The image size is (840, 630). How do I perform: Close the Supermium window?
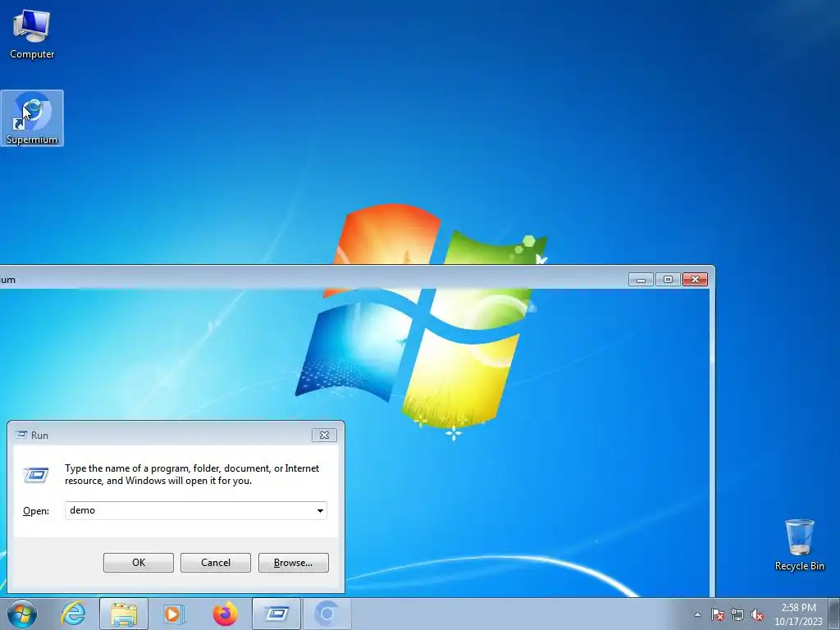(695, 280)
